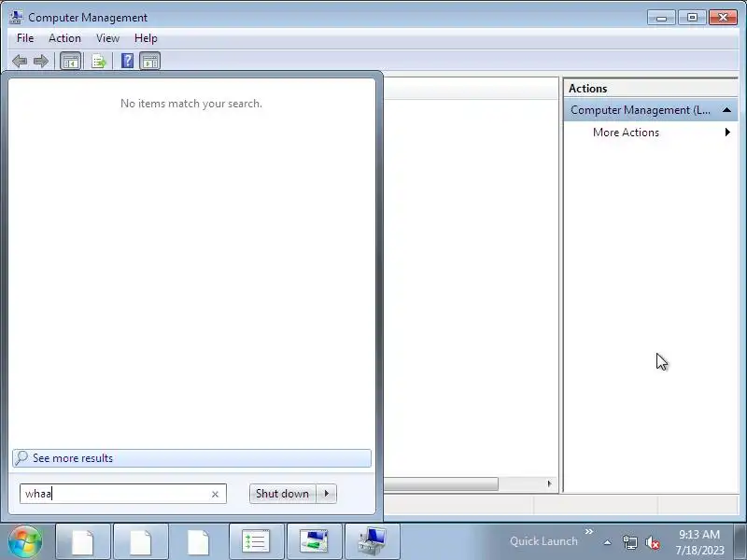Click the Export List toolbar icon
The width and height of the screenshot is (747, 560).
pos(99,61)
